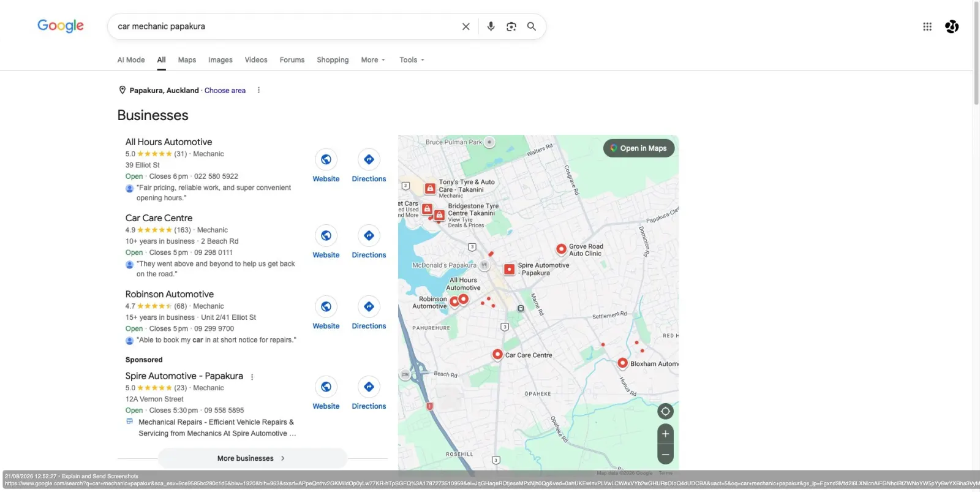980x492 pixels.
Task: Click Open in Maps button
Action: click(639, 148)
